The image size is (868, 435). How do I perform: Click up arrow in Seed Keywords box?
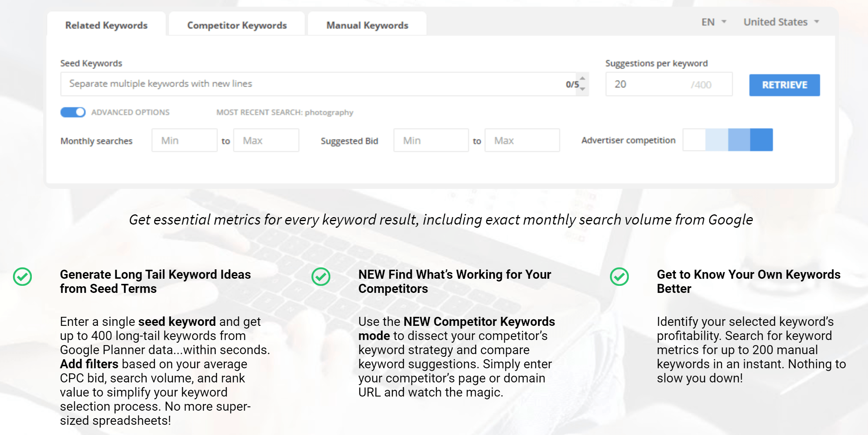pos(583,79)
